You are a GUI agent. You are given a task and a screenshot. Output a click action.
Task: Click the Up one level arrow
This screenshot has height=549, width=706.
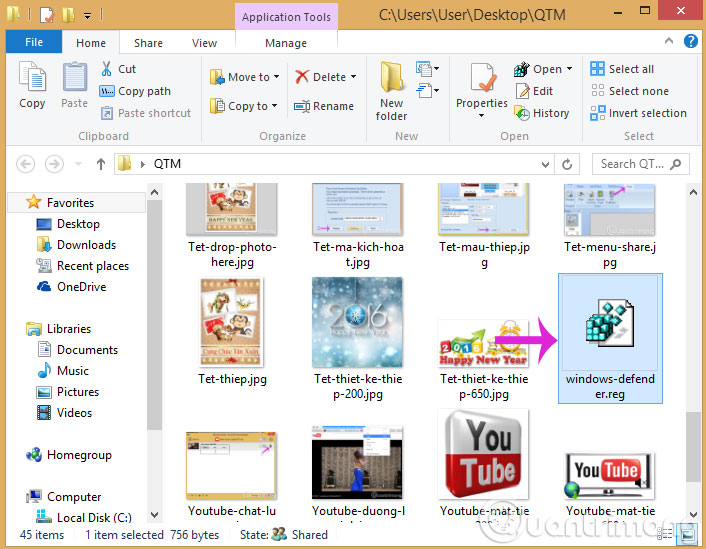point(100,164)
